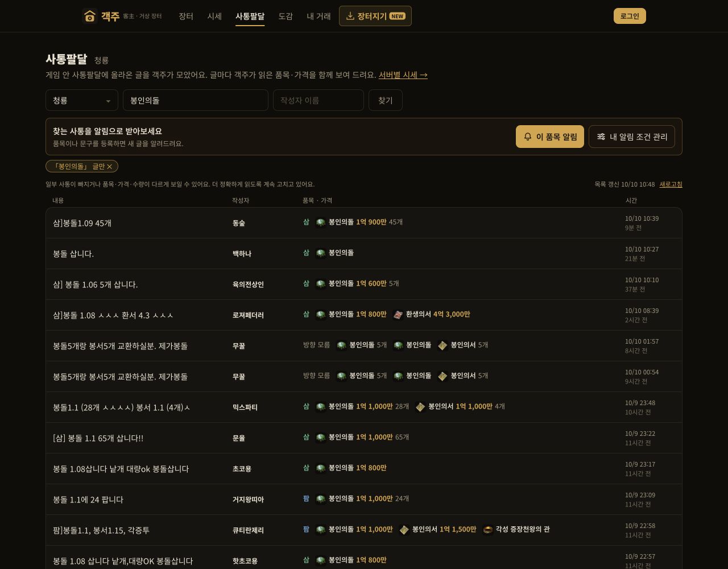Open the 시세 nav tab
The image size is (728, 569).
point(214,16)
